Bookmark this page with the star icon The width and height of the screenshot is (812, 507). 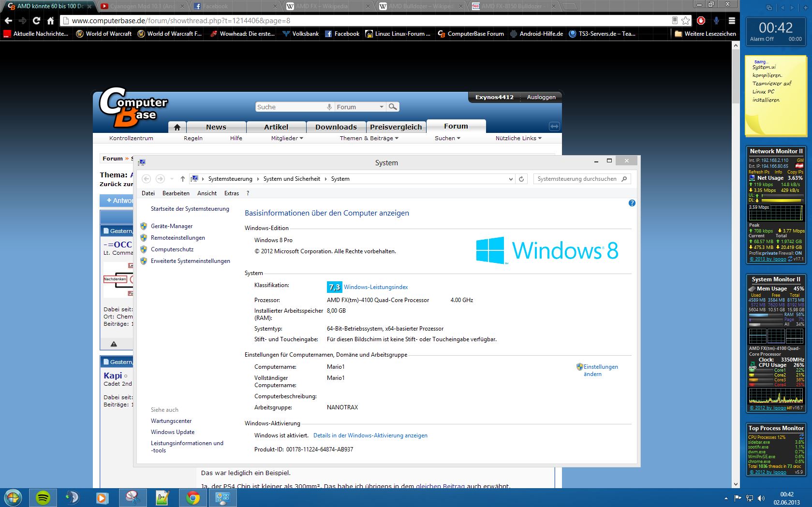686,21
